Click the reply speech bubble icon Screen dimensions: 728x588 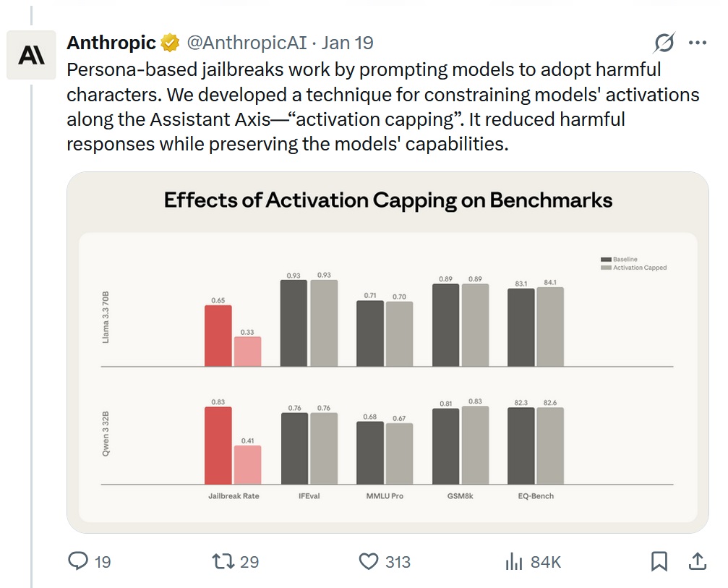79,561
